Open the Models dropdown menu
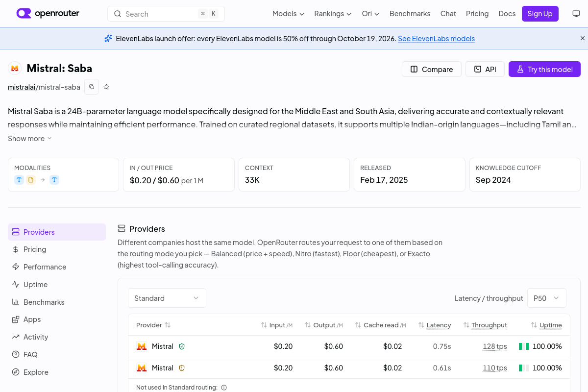 288,14
